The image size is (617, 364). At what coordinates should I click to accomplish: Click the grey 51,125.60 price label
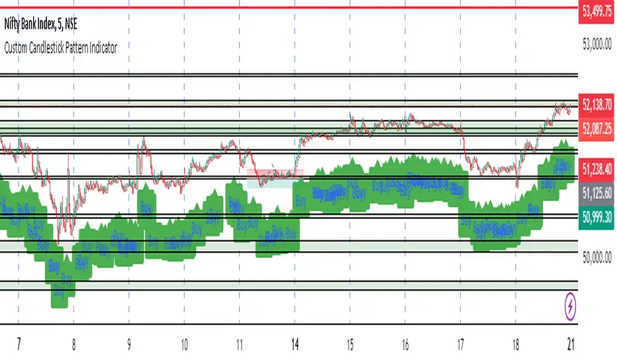coord(596,193)
